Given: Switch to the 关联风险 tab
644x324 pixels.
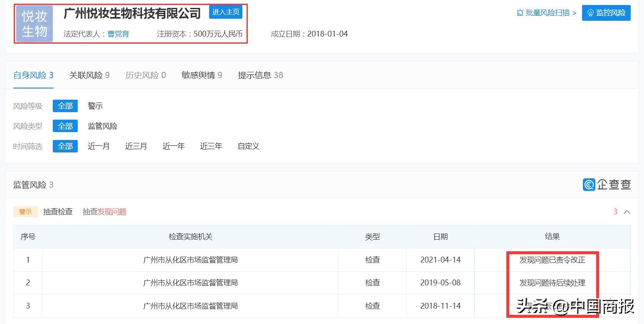Looking at the screenshot, I should tap(89, 75).
